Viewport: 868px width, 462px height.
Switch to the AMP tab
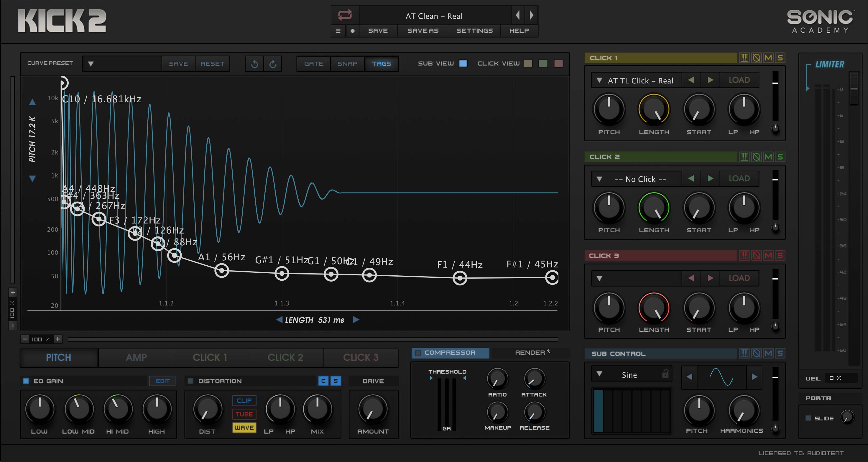pos(136,357)
